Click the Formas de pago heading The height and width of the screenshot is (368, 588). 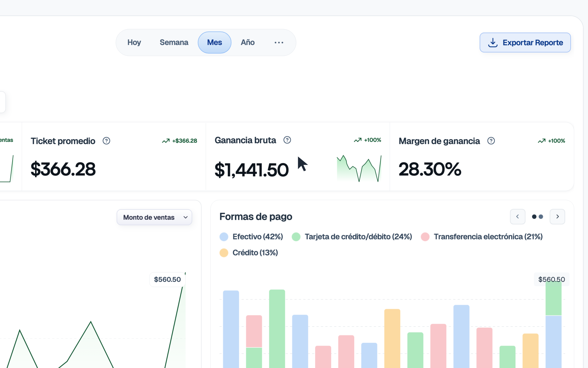pyautogui.click(x=256, y=217)
